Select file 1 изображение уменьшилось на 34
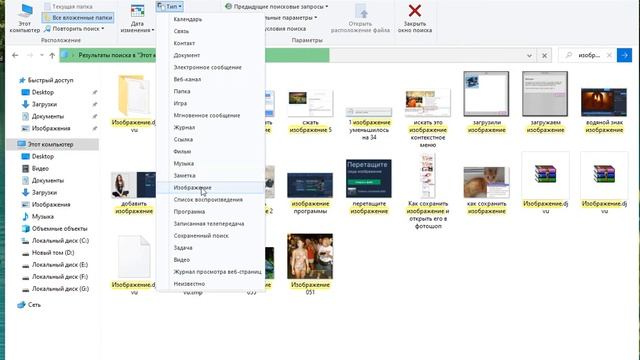The height and width of the screenshot is (360, 640). (369, 124)
